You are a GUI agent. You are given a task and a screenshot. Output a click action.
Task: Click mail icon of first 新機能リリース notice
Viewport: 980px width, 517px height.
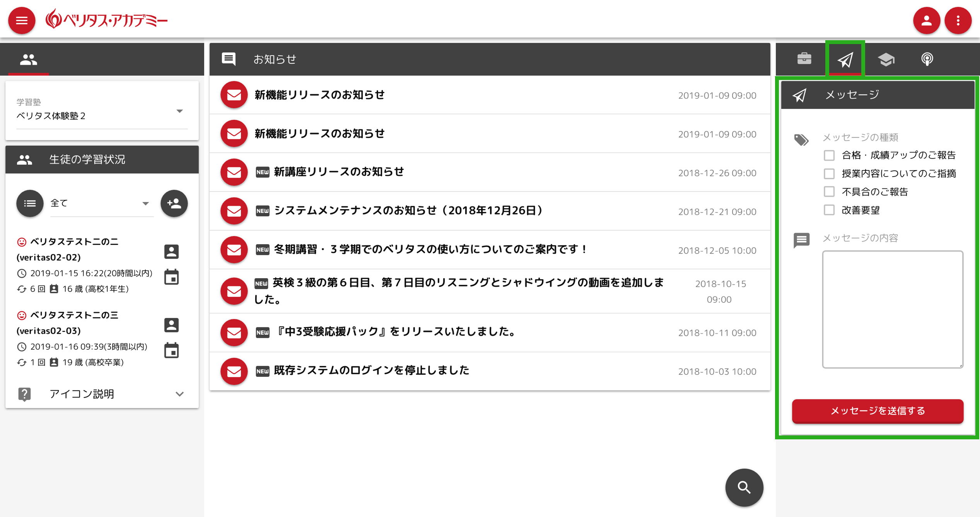click(234, 95)
